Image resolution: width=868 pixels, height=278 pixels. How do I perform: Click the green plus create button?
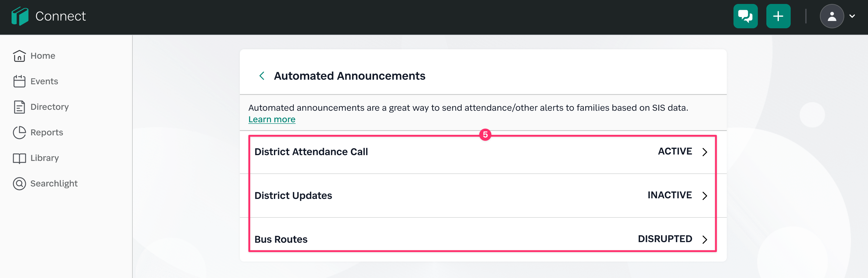pos(778,16)
